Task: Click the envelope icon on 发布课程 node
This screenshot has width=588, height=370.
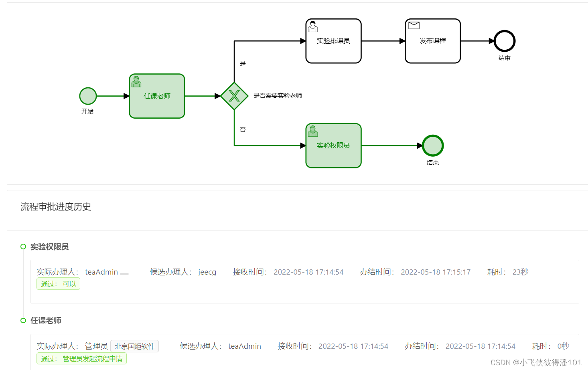Action: (x=413, y=25)
